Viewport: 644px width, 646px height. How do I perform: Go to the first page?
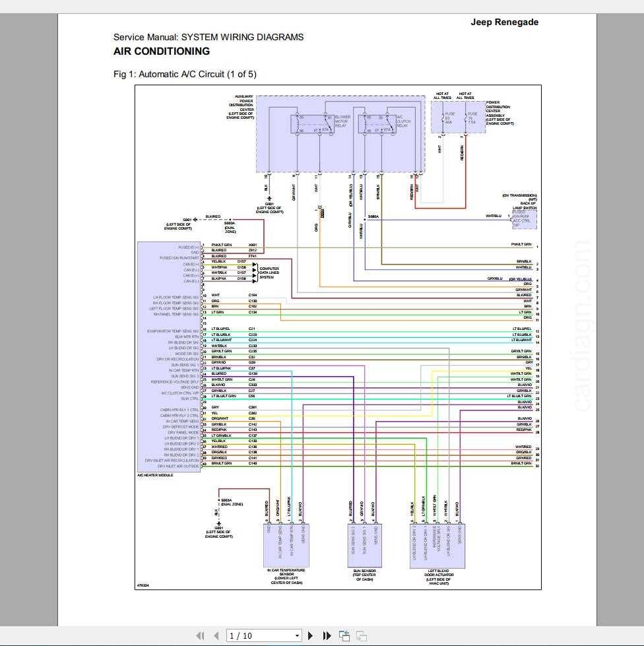click(x=201, y=635)
